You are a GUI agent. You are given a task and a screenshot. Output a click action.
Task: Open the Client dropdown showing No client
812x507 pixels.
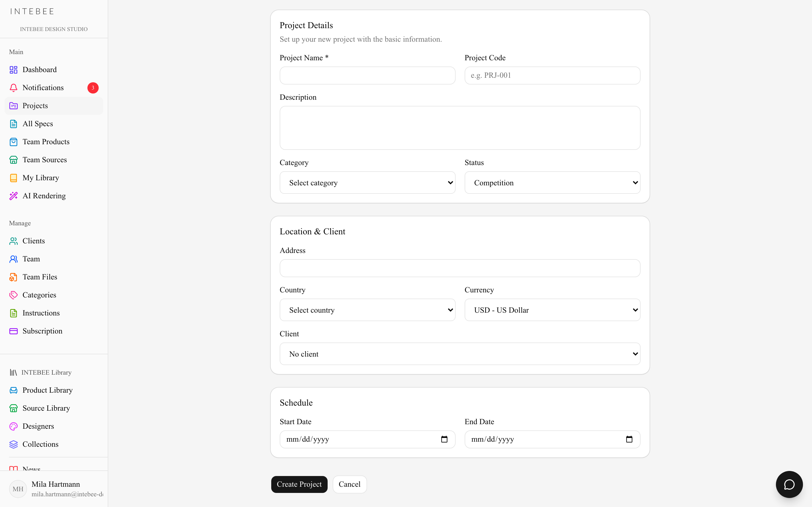460,354
